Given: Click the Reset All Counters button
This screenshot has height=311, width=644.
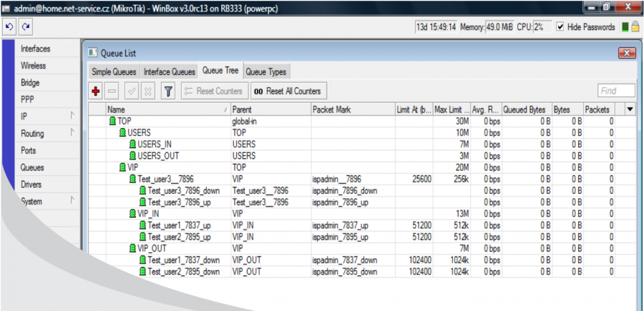Looking at the screenshot, I should (x=289, y=91).
